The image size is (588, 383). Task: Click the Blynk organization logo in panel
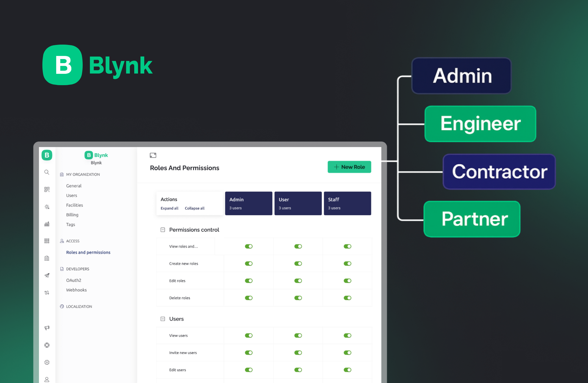96,155
